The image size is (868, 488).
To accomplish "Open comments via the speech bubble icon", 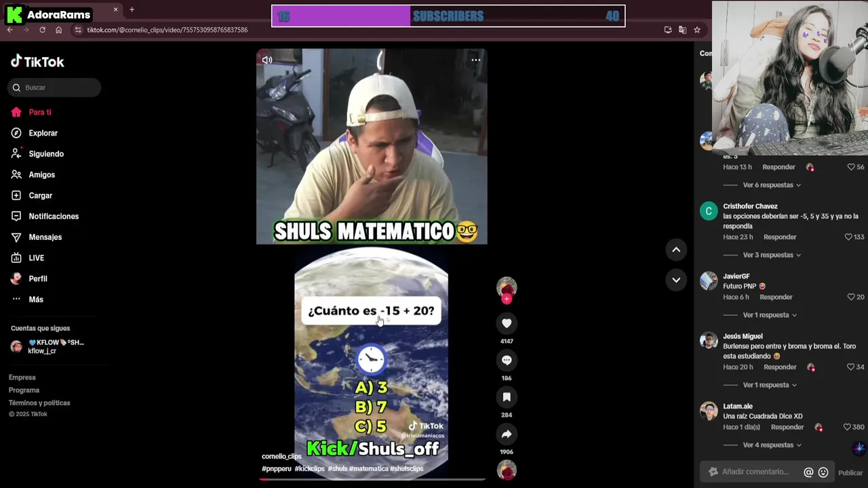I will [507, 360].
